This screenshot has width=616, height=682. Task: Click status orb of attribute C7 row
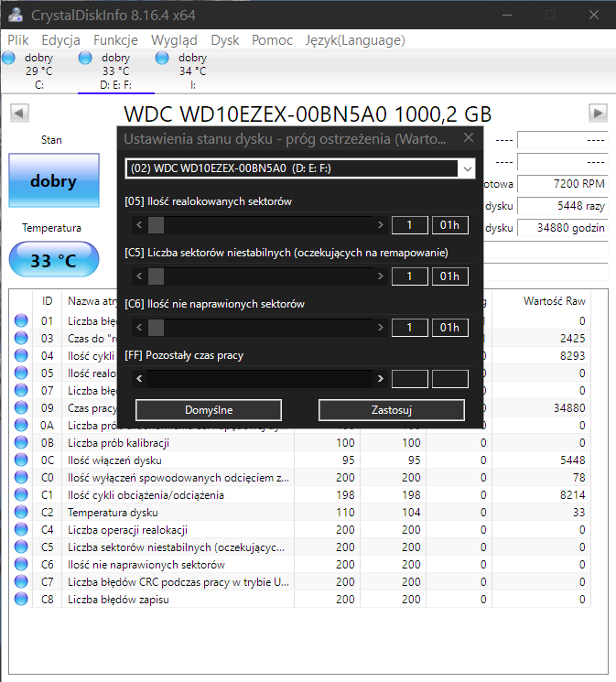coord(21,581)
